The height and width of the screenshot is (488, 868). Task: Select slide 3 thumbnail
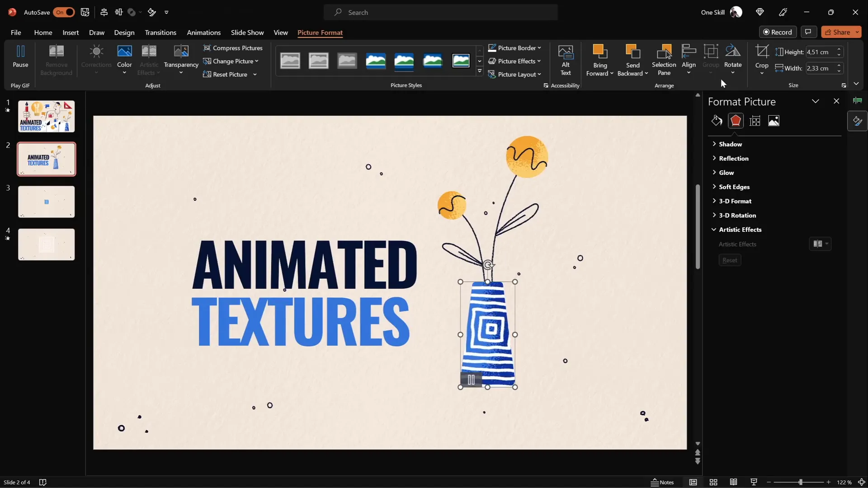(46, 202)
